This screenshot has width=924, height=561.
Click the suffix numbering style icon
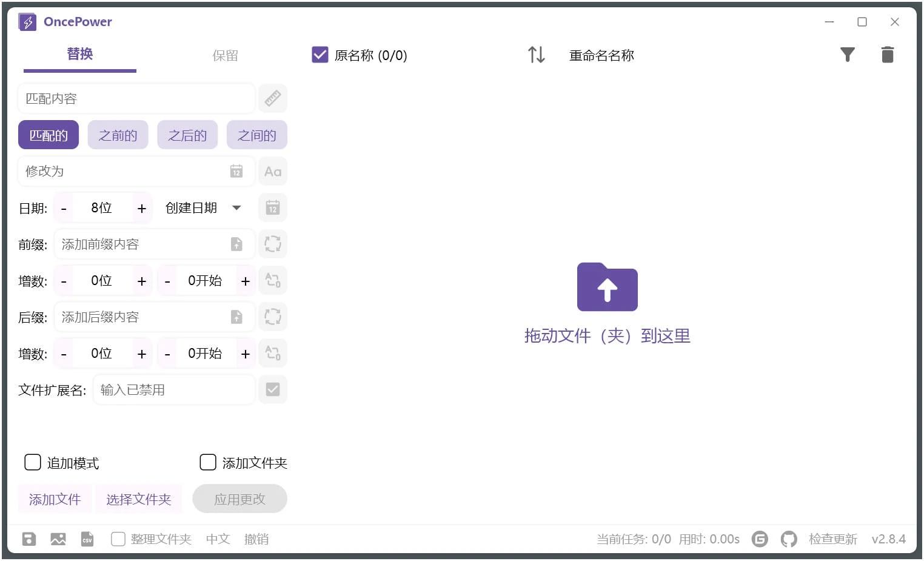click(x=273, y=353)
